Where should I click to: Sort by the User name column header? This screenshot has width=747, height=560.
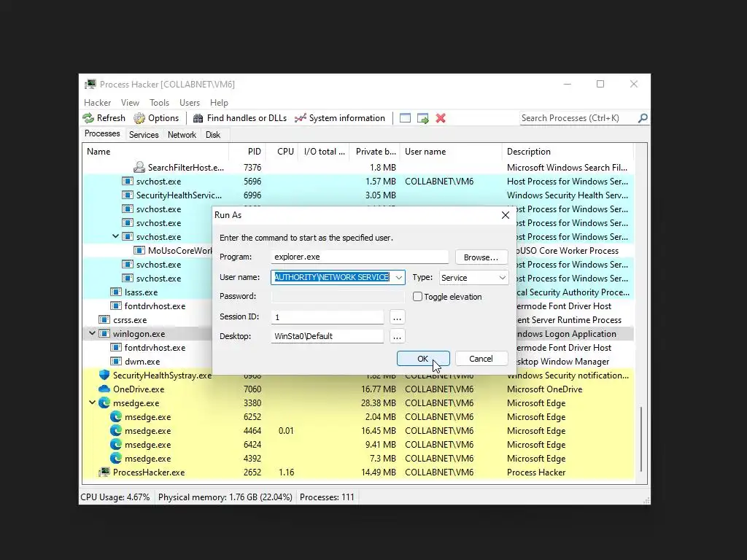(x=451, y=152)
